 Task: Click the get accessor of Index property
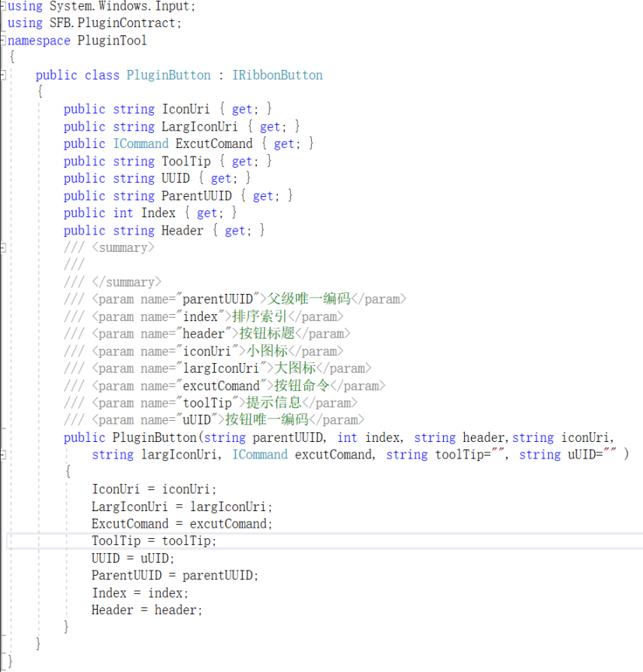(x=208, y=213)
